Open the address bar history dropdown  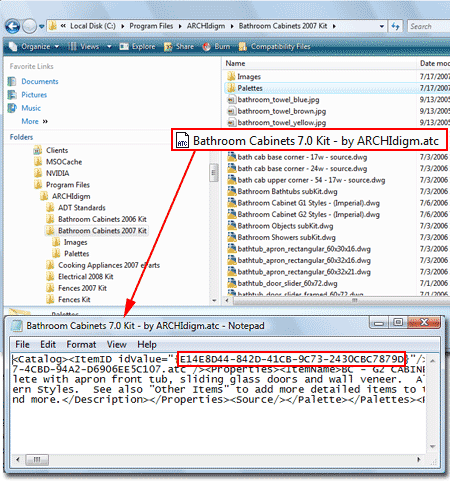point(381,26)
